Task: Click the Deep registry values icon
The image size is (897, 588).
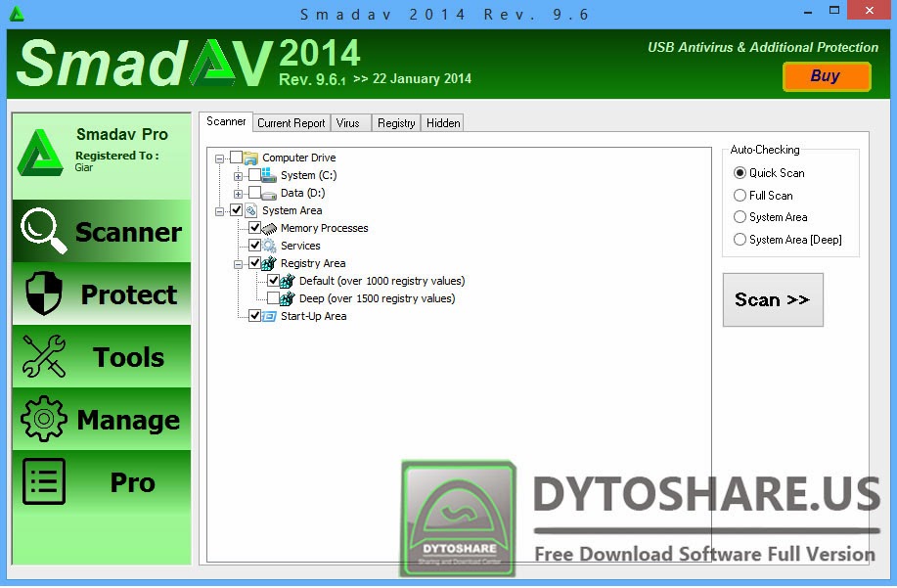Action: click(x=288, y=298)
